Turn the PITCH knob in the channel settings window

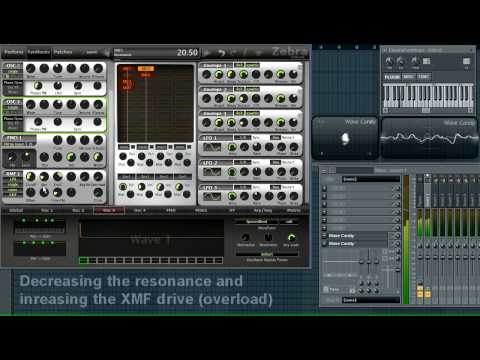tap(415, 61)
